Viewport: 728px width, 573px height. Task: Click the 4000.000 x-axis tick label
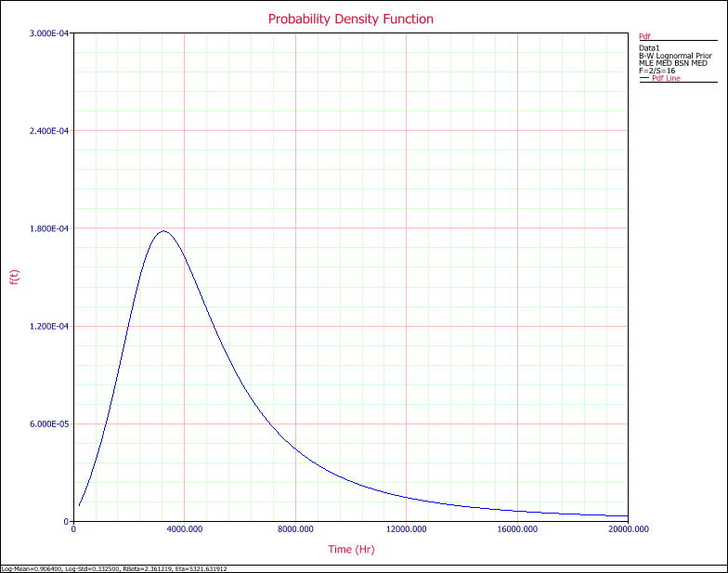coord(184,530)
